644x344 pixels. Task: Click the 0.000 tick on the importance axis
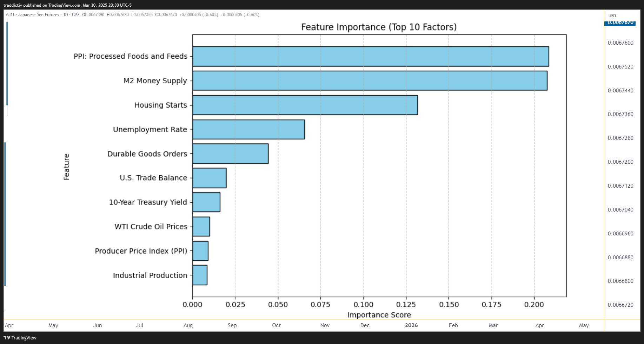coord(192,305)
